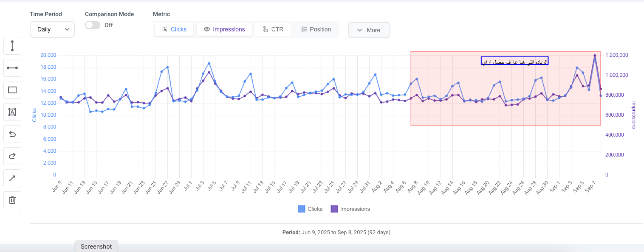Click the trash delete icon

click(12, 200)
